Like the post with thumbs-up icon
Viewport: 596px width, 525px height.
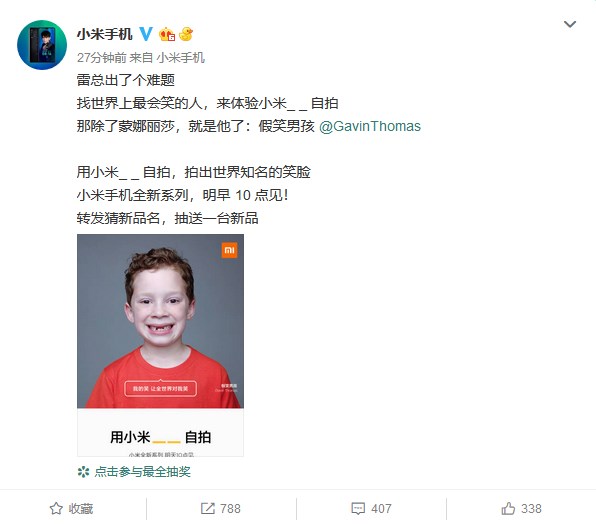point(508,508)
